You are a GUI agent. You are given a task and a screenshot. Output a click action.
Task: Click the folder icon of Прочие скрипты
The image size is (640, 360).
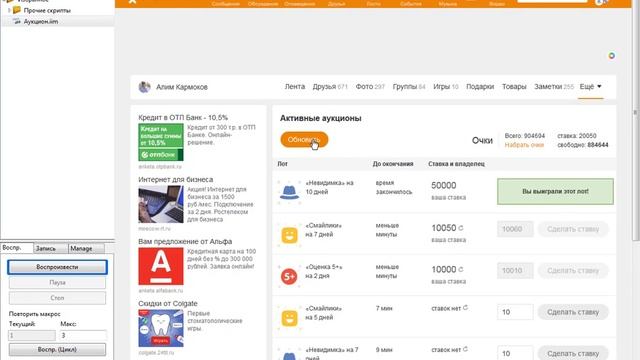point(17,10)
